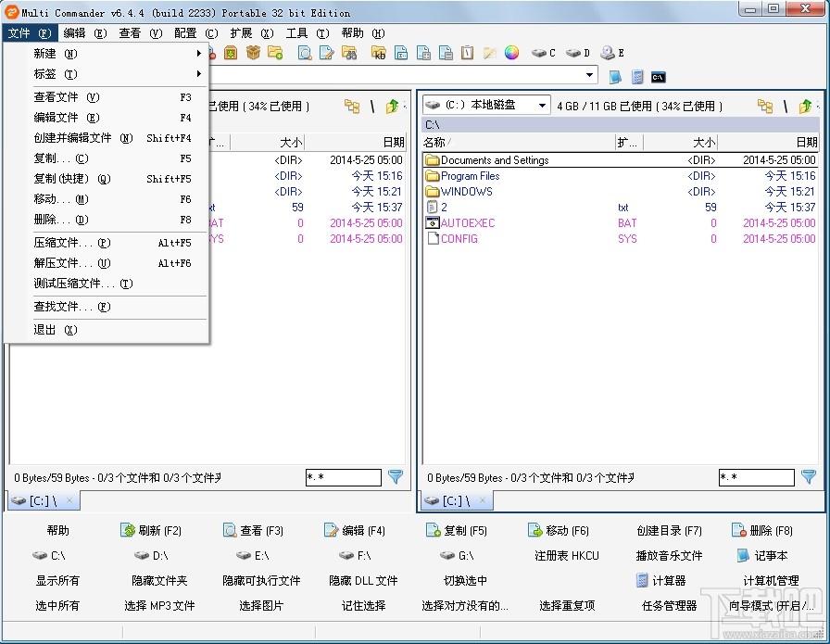
Task: Switch to drive E via the toolbar icon
Action: pyautogui.click(x=608, y=54)
